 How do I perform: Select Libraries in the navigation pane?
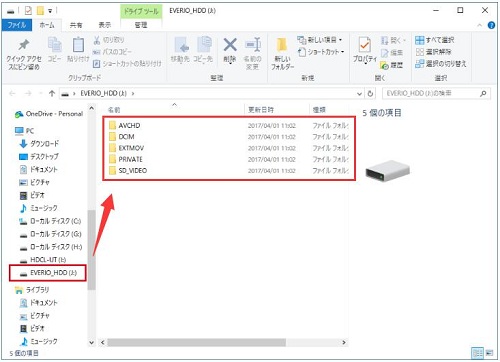[32, 290]
